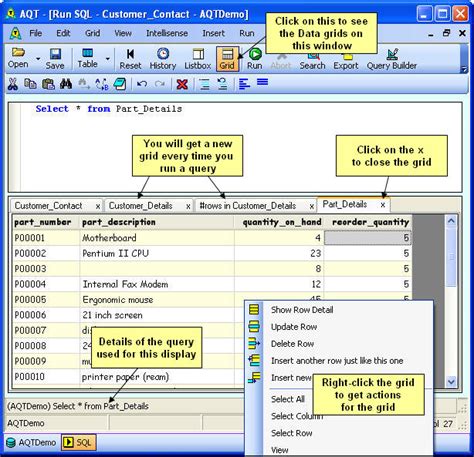Click the Open folder icon in toolbar

point(18,52)
